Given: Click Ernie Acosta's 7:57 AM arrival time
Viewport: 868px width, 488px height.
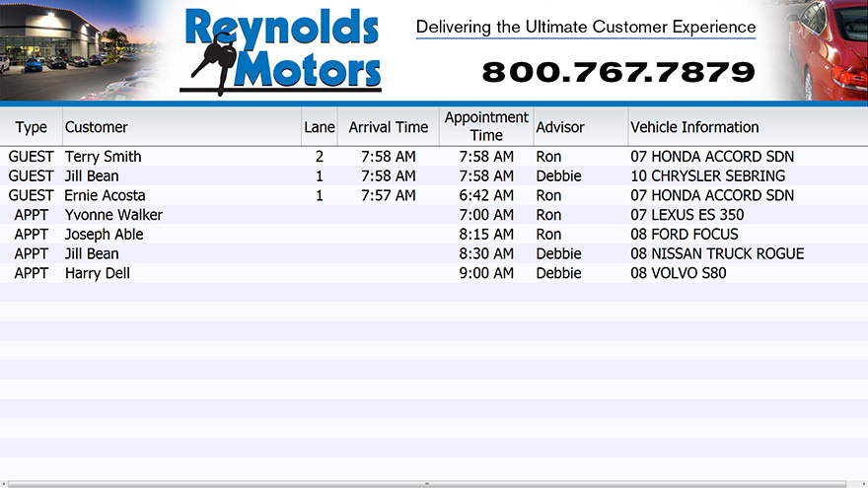Looking at the screenshot, I should (388, 195).
